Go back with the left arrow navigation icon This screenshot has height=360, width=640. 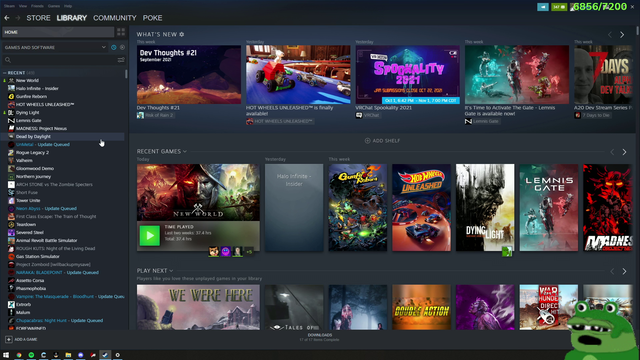coord(7,18)
